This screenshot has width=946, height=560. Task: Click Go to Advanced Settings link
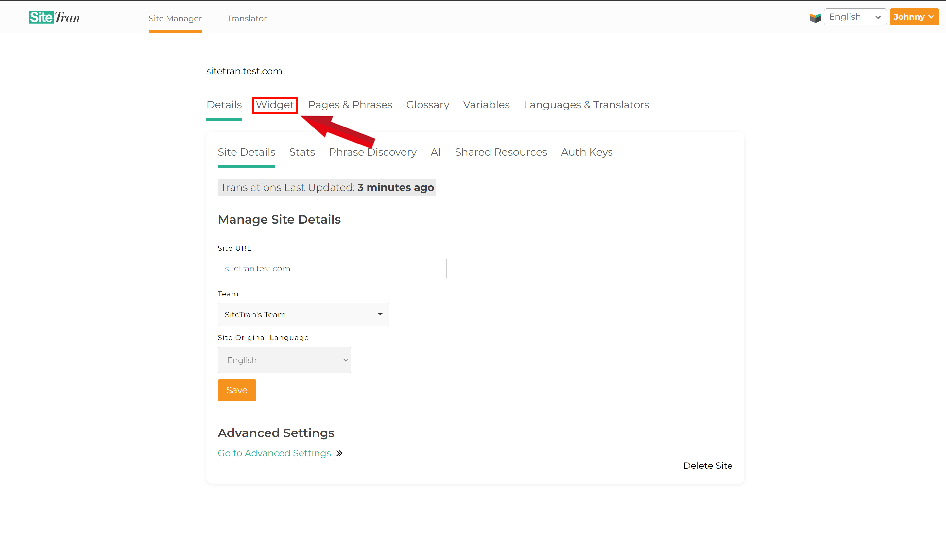pos(274,453)
